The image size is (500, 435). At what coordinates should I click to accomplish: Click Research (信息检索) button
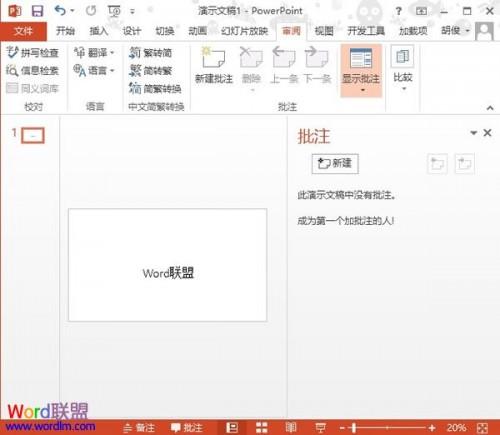tap(33, 70)
